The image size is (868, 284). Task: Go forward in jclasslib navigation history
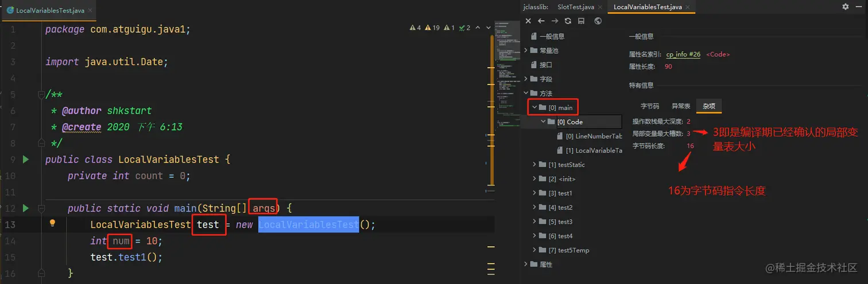pos(555,21)
